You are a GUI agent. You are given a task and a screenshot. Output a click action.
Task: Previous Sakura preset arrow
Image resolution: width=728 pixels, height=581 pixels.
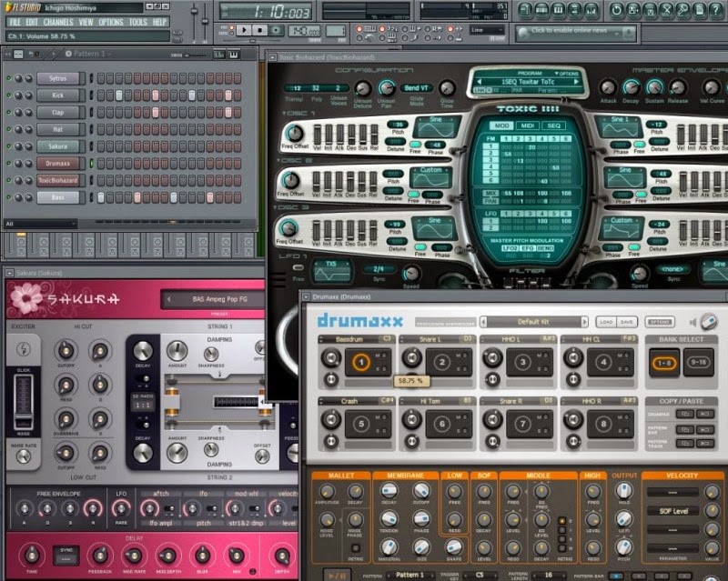168,299
